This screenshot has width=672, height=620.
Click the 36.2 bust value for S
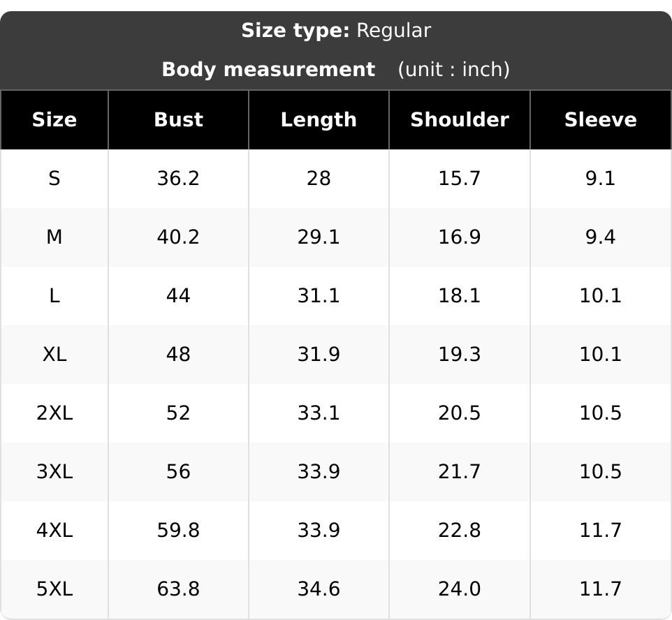(x=178, y=178)
